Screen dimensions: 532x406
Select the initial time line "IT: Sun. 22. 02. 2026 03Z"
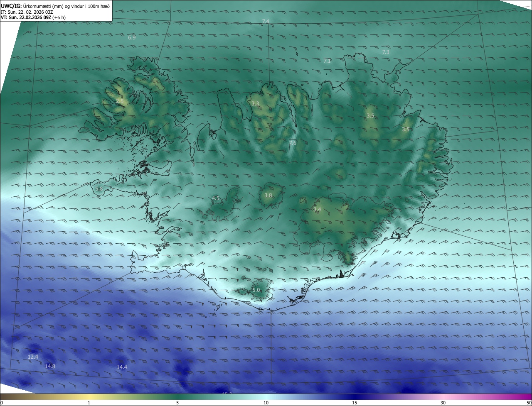pos(27,12)
